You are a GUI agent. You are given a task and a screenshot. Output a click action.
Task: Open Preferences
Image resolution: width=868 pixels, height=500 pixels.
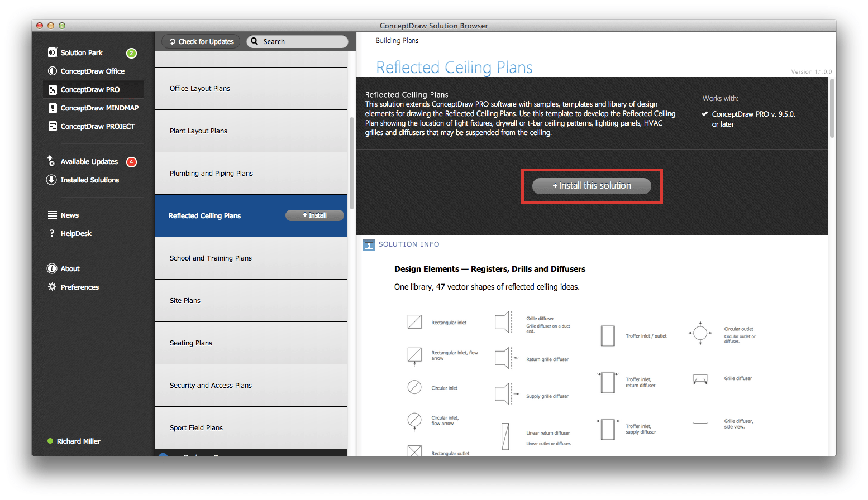coord(80,287)
